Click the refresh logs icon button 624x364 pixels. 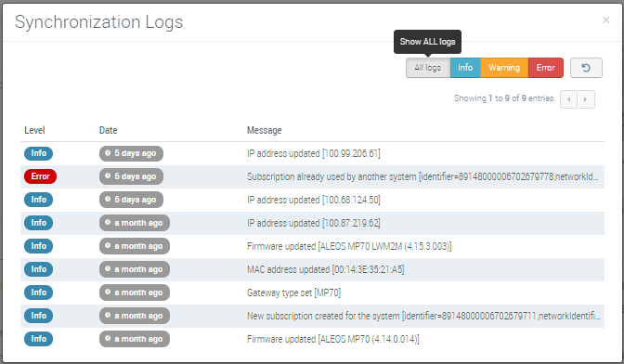coord(586,68)
